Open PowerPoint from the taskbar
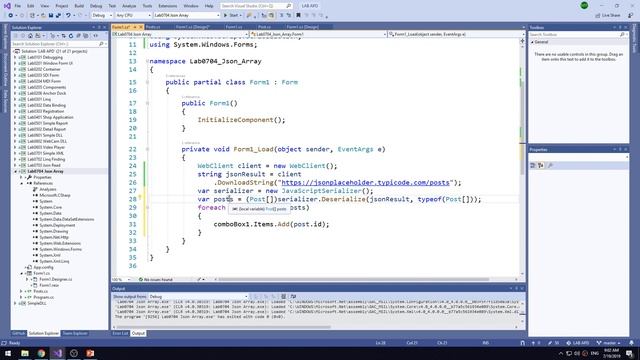The height and width of the screenshot is (360, 640). [90, 353]
